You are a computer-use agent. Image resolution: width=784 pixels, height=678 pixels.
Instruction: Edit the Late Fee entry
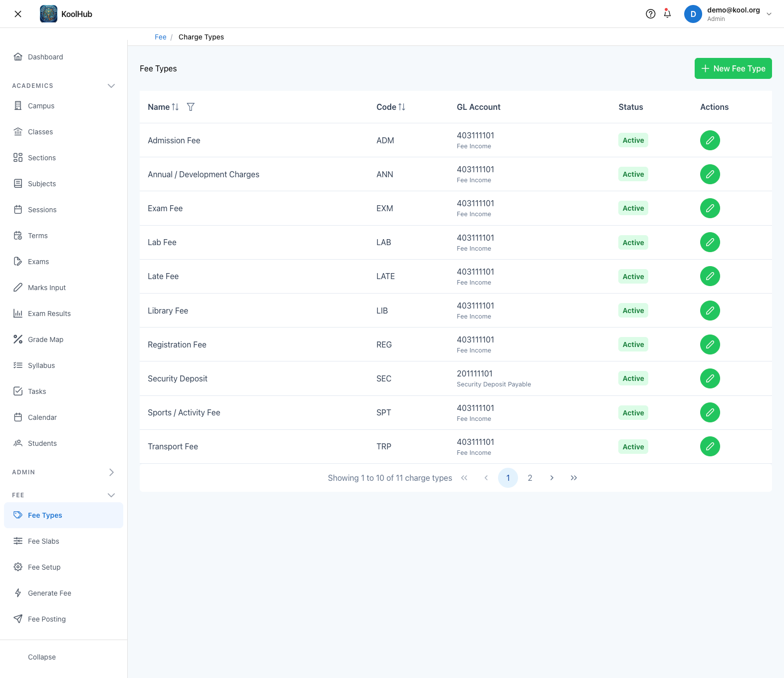(710, 276)
